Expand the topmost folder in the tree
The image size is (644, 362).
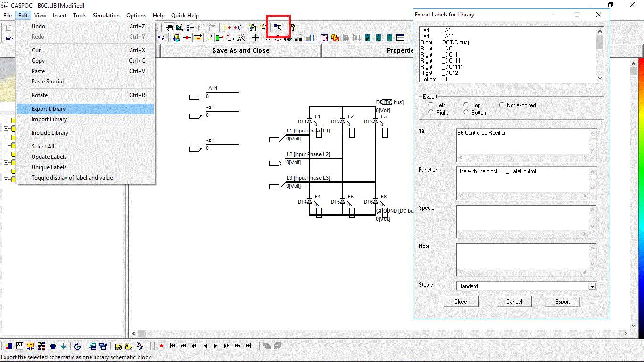pos(6,119)
